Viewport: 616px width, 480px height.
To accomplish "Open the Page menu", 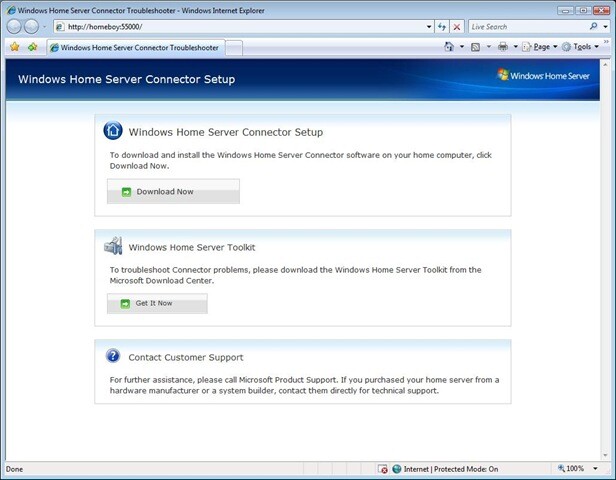I will (x=540, y=47).
